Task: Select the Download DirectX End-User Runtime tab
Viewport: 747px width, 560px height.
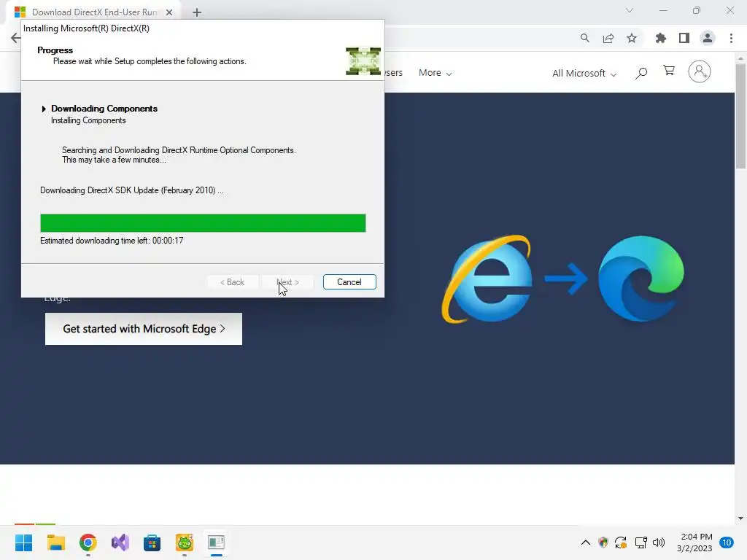Action: coord(94,12)
